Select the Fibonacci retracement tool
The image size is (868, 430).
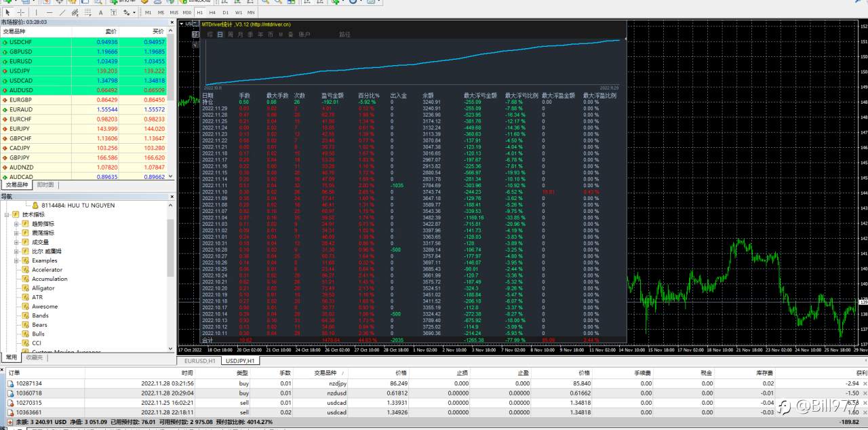(x=88, y=12)
